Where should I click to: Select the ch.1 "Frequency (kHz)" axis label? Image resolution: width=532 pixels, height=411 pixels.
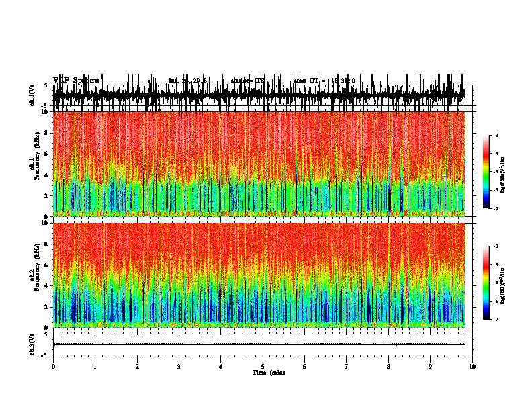37,156
